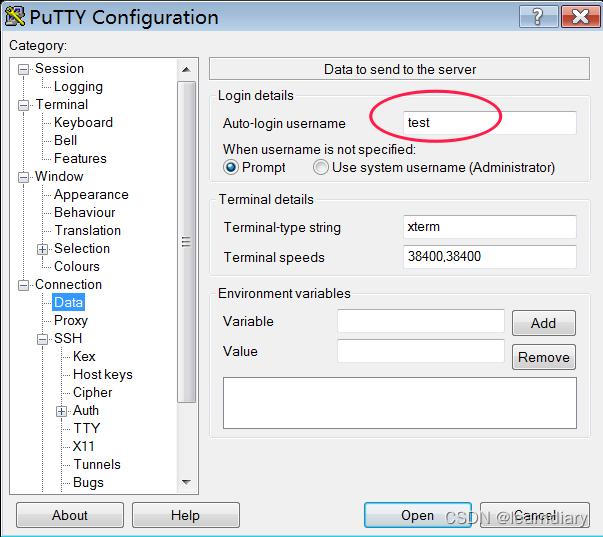
Task: Expand the Auth tree node
Action: 61,411
